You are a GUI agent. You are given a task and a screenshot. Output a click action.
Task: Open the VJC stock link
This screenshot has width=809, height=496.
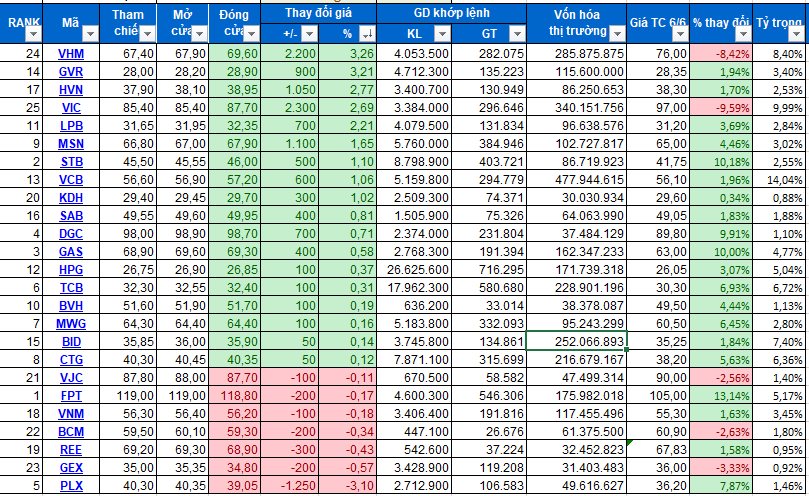click(71, 378)
